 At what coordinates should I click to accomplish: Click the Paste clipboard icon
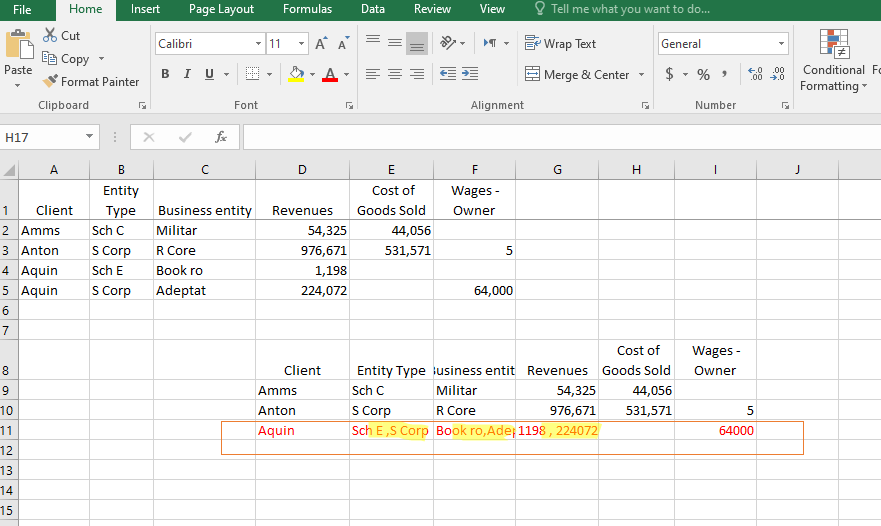[x=19, y=45]
